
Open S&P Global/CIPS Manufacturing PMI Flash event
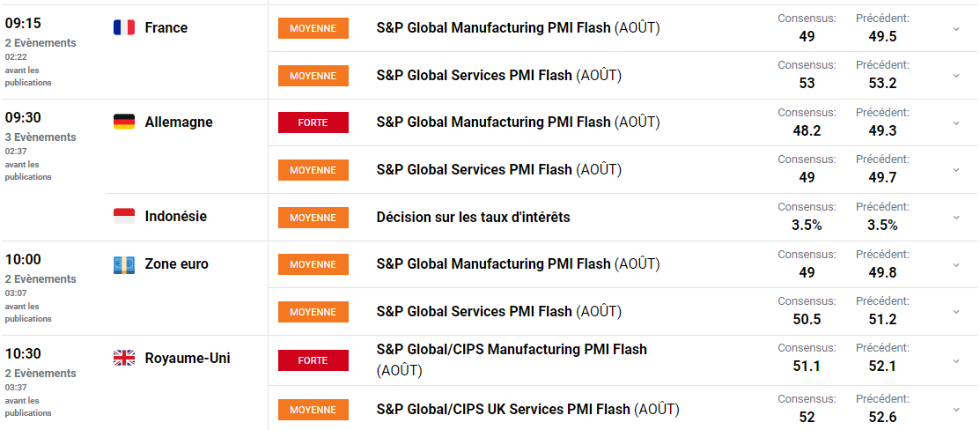(511, 350)
